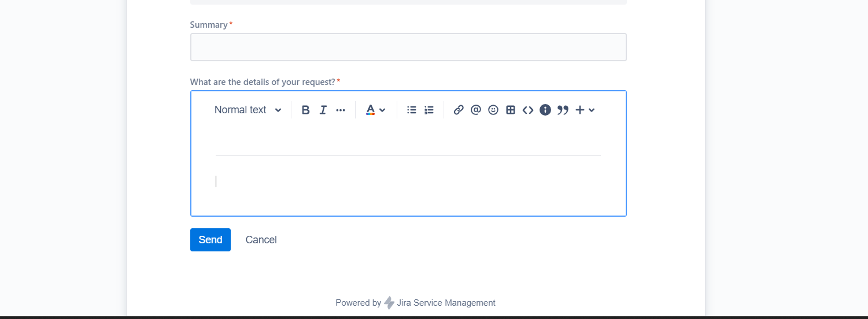The image size is (868, 319).
Task: Open the plus insert menu
Action: point(585,110)
